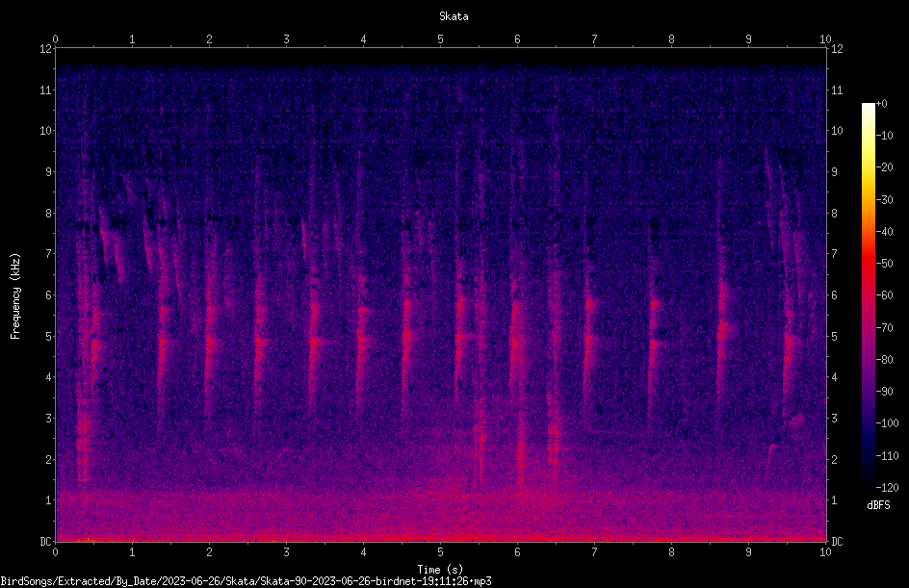Click the "-100" color scale tick label

tap(887, 423)
